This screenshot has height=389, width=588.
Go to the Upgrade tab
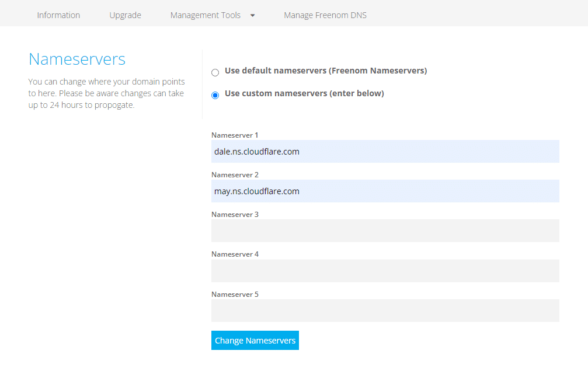point(126,15)
